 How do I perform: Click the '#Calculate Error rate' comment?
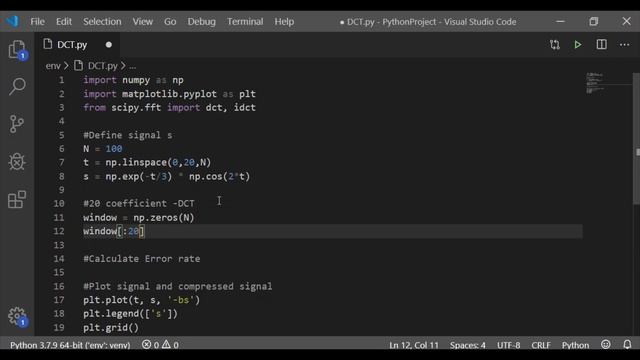pos(142,259)
